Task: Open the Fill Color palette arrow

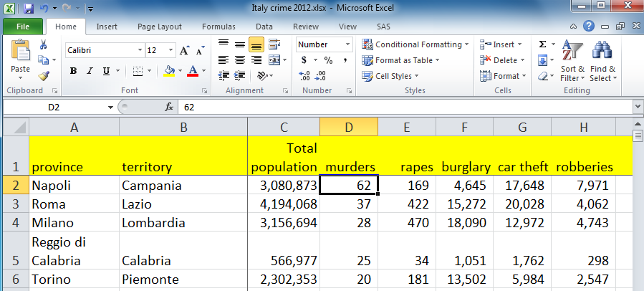Action: tap(180, 71)
